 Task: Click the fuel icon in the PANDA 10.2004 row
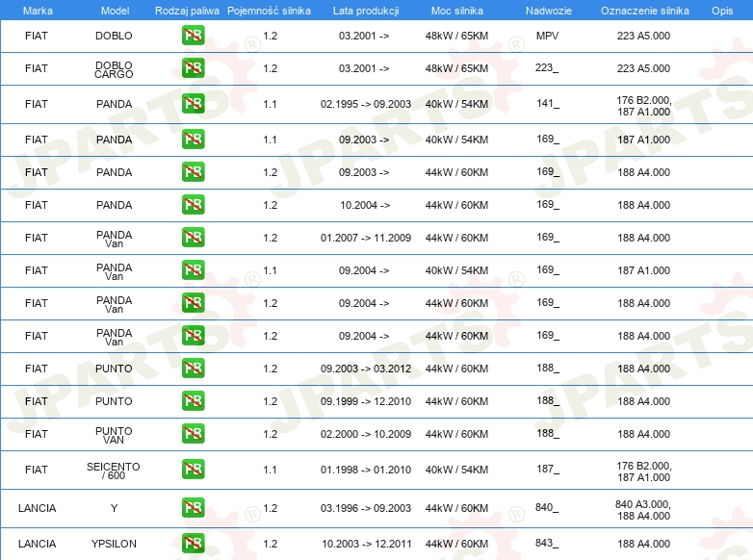tap(193, 204)
